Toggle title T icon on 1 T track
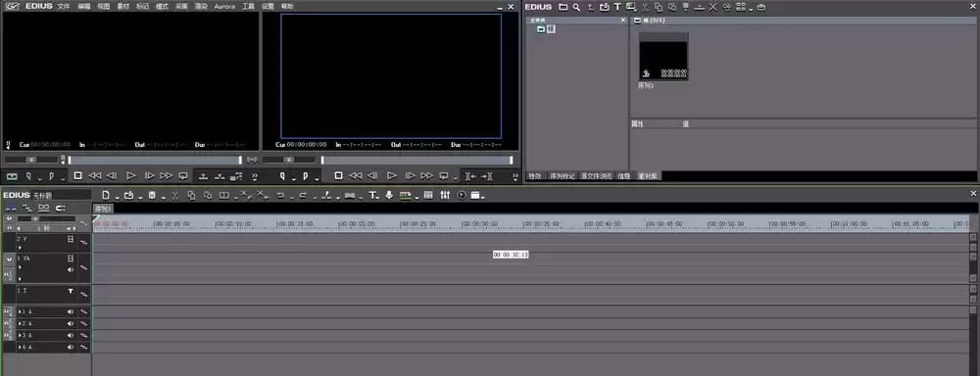The height and width of the screenshot is (376, 980). coord(71,291)
